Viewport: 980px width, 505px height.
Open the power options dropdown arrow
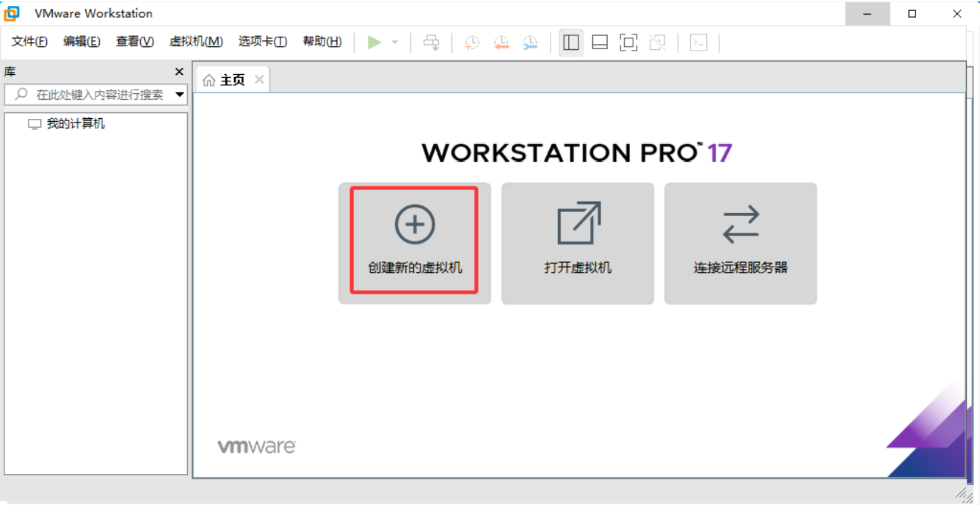[x=395, y=43]
